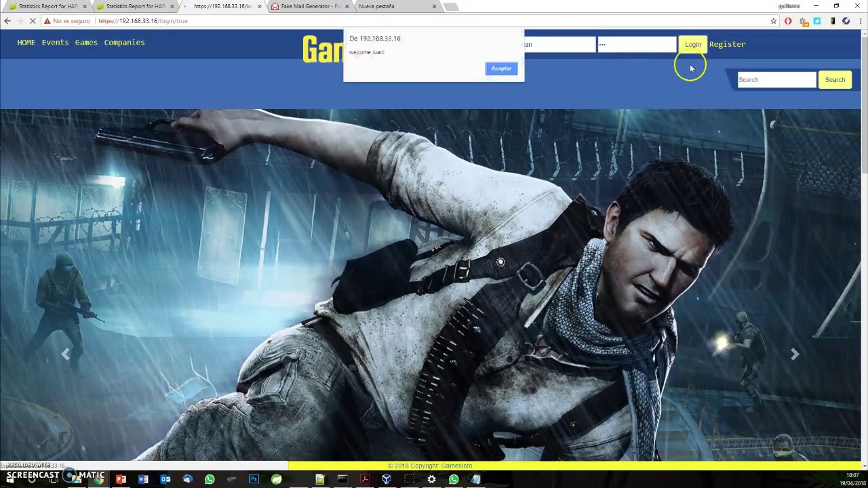Click the yellow Login button

coord(692,45)
